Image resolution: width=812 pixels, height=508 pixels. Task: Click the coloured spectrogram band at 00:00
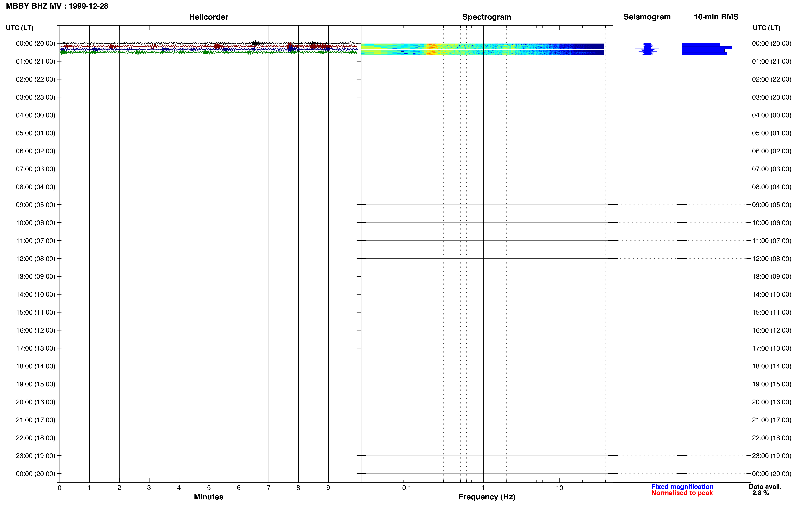pyautogui.click(x=482, y=49)
